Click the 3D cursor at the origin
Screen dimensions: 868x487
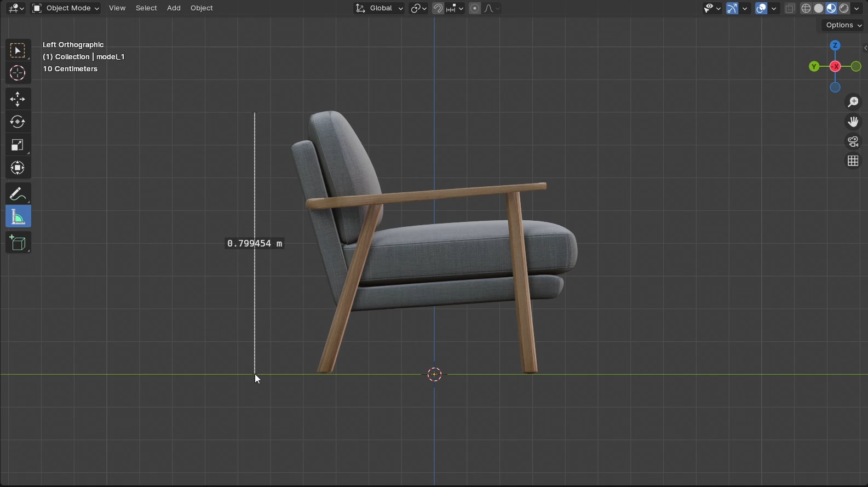434,375
